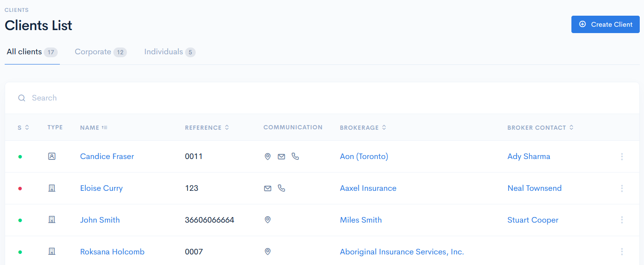This screenshot has height=265, width=644.
Task: Open the three-dot actions menu on John Smith's row
Action: pyautogui.click(x=622, y=220)
